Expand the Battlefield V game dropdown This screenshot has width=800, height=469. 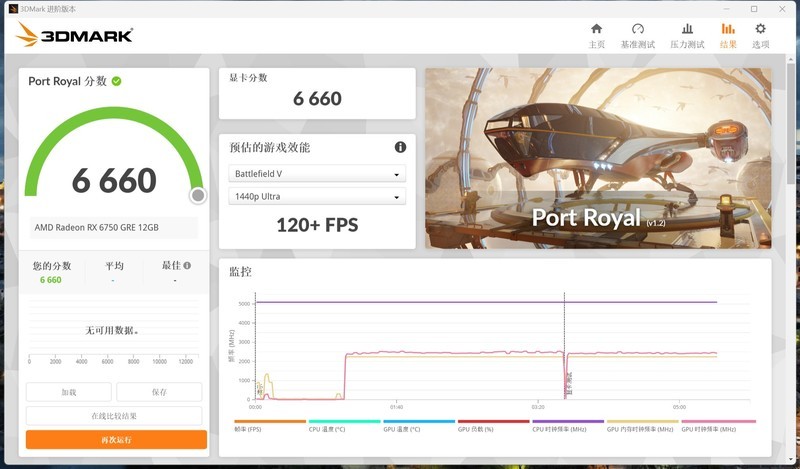pyautogui.click(x=317, y=174)
